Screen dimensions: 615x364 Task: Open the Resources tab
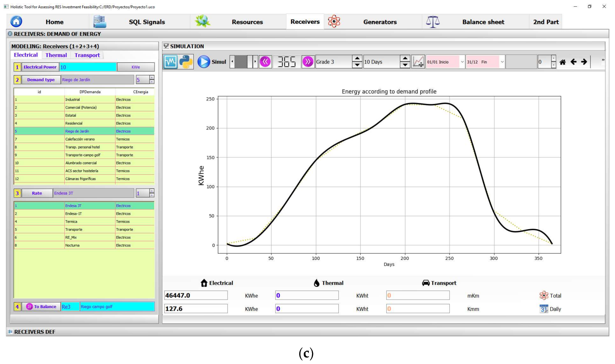point(247,22)
